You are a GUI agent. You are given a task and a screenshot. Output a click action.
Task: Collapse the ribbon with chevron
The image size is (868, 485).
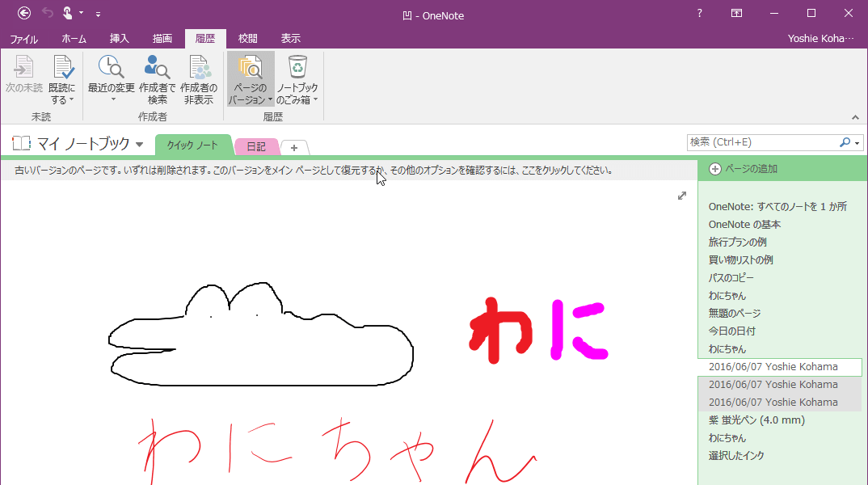point(855,117)
